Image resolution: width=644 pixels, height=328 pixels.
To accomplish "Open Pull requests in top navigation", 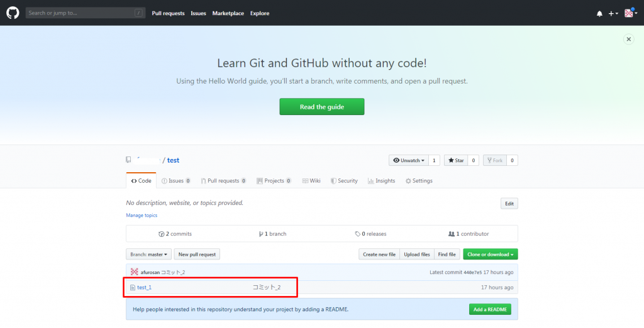I will (x=168, y=13).
